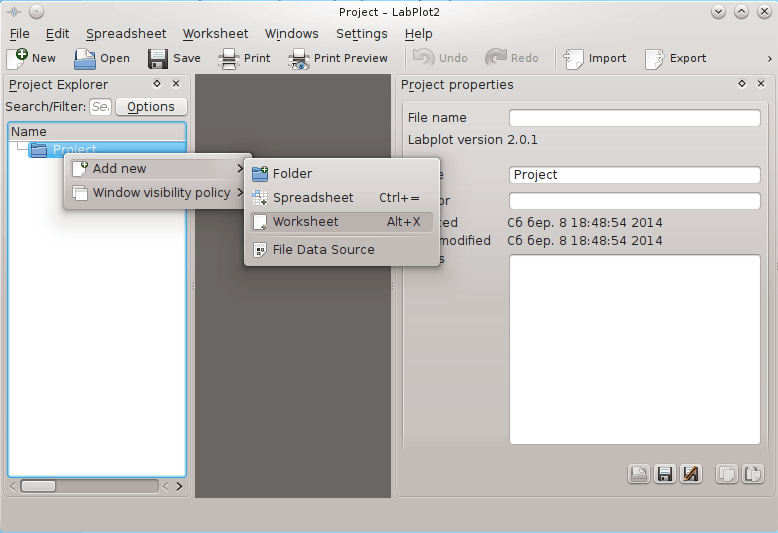The height and width of the screenshot is (533, 778).
Task: Click the load template icon in properties panel
Action: click(638, 474)
